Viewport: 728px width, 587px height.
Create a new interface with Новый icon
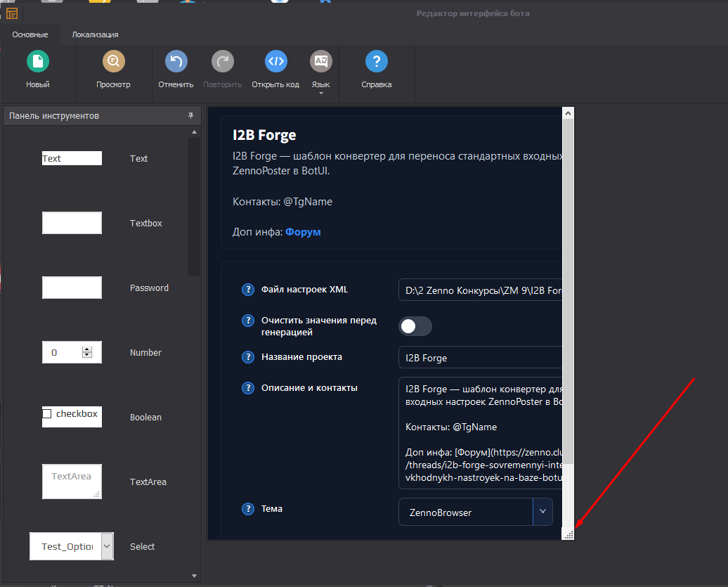click(38, 61)
